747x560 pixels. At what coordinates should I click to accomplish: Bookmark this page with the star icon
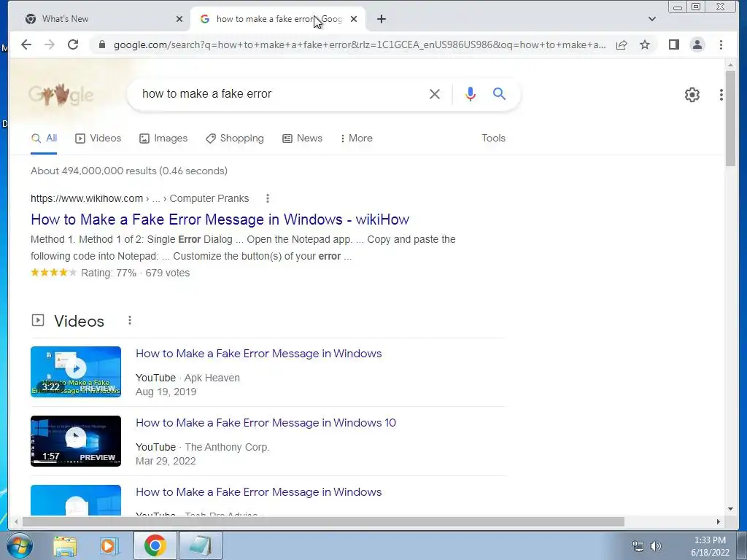645,44
